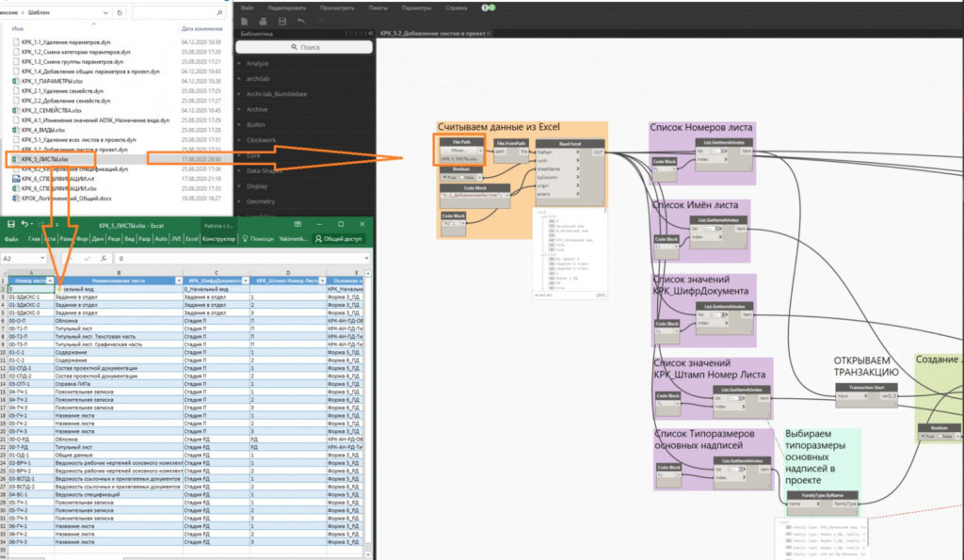Expand the archilab library category

239,79
